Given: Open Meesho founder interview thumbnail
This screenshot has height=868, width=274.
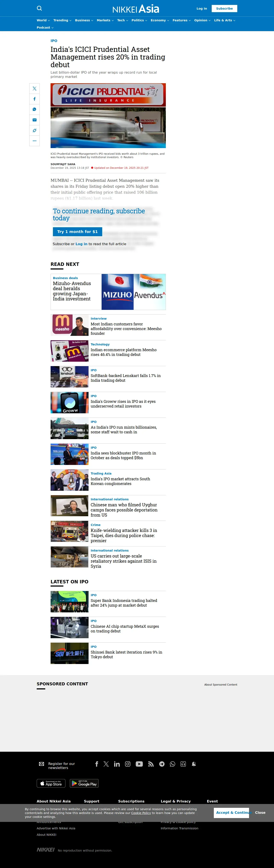Looking at the screenshot, I should tap(69, 325).
